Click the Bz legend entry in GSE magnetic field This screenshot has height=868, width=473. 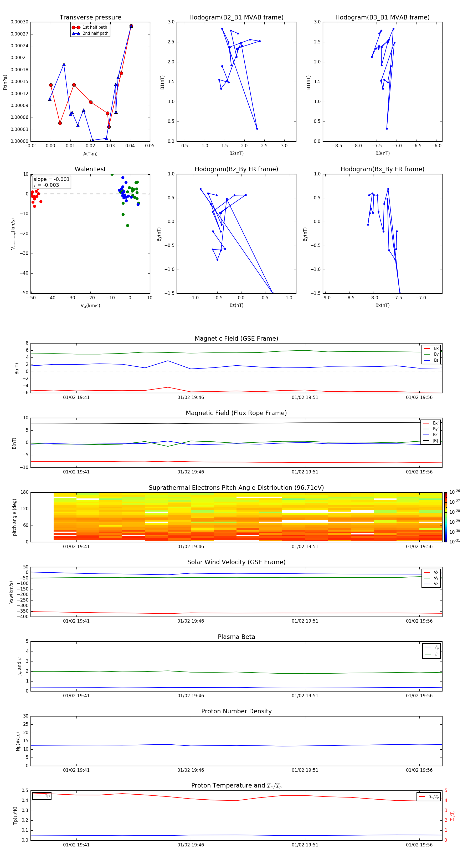(x=431, y=360)
